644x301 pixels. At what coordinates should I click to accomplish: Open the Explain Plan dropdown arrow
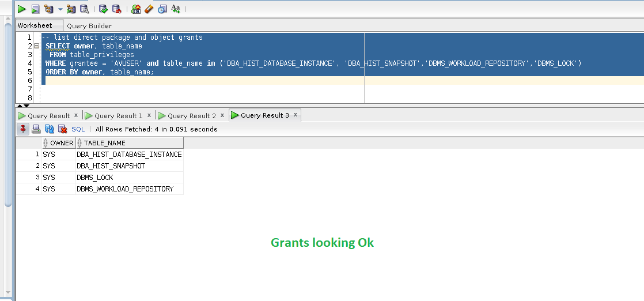coord(60,9)
